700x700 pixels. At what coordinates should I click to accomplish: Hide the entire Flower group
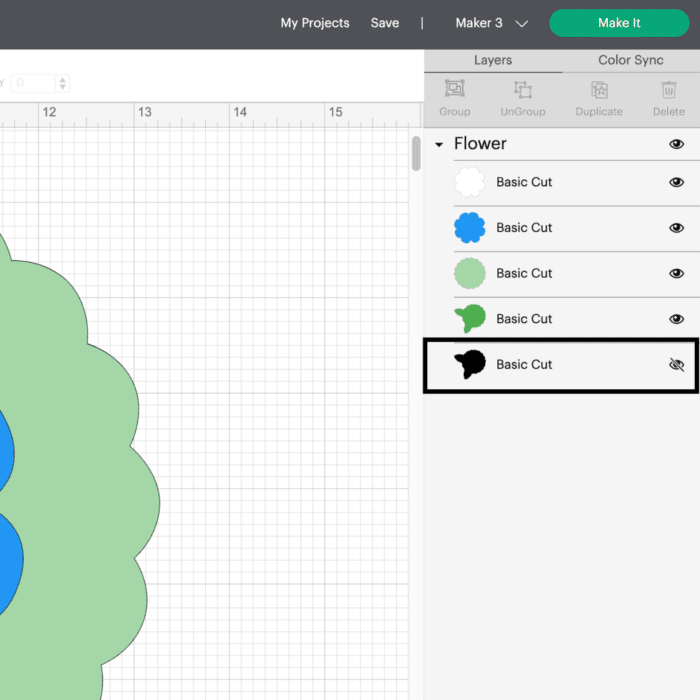point(676,144)
